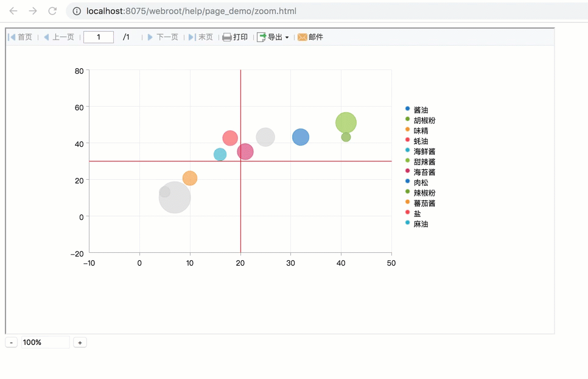The height and width of the screenshot is (379, 588).
Task: Click the print (打印) button
Action: point(235,37)
